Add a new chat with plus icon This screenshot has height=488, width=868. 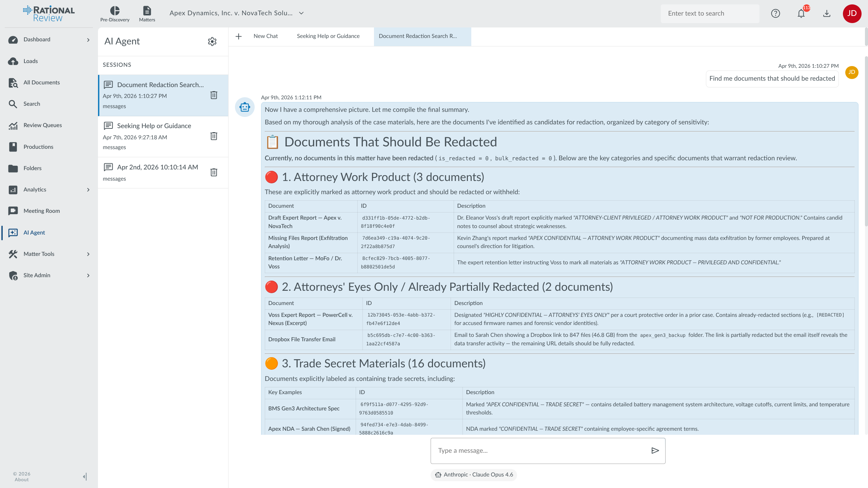(x=239, y=36)
